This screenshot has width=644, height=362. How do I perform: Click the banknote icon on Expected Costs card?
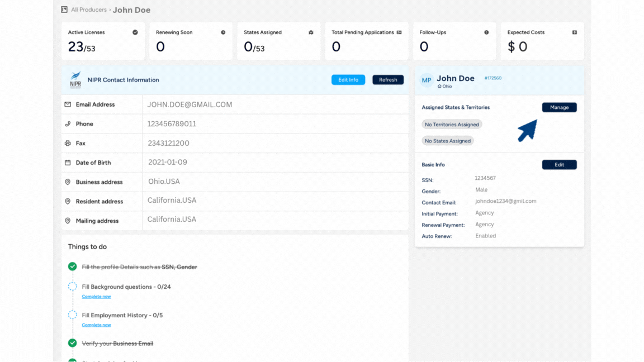point(574,32)
